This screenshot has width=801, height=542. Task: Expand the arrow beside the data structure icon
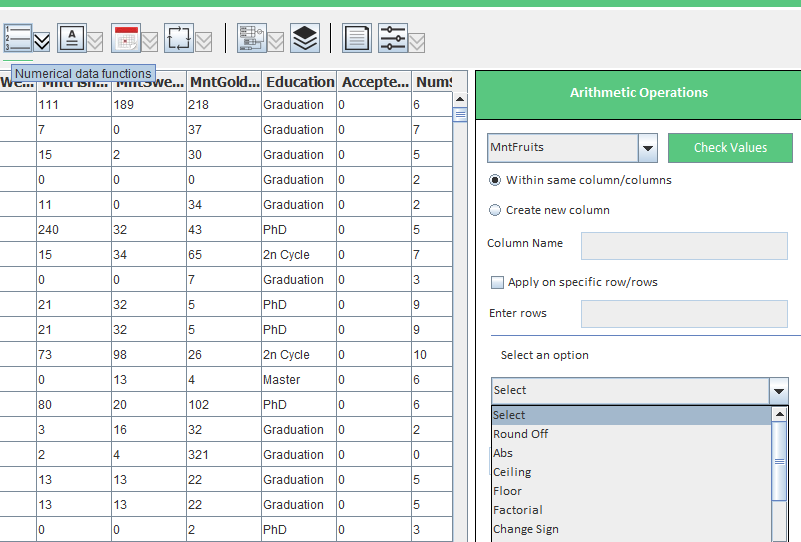click(276, 42)
